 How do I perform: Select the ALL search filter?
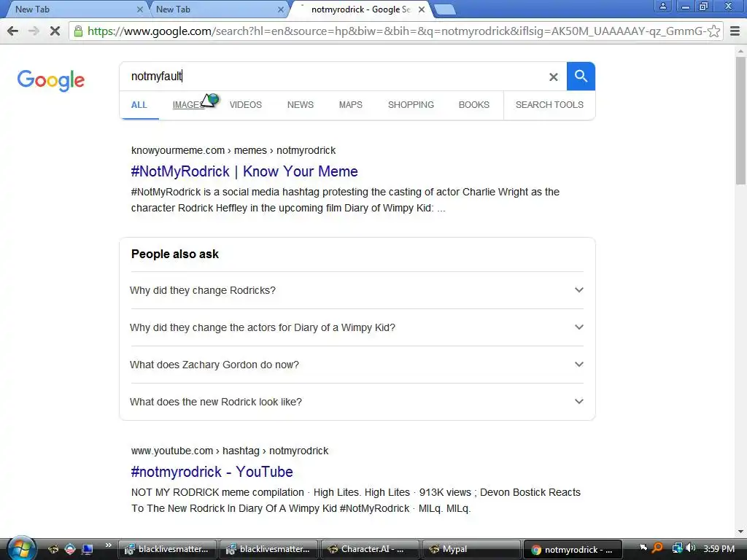(139, 105)
